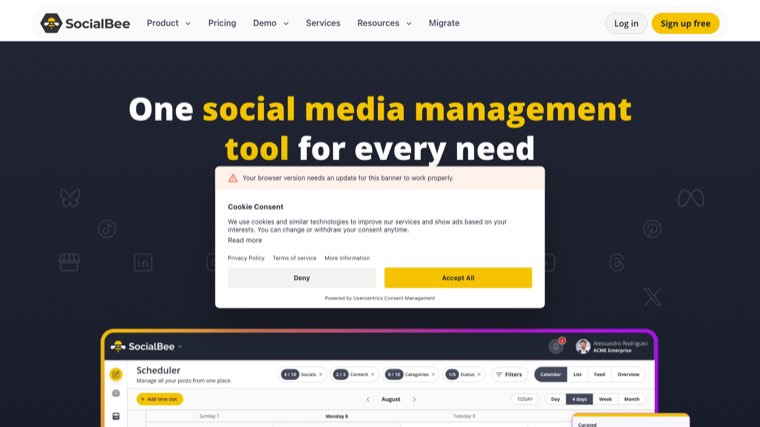
Task: Open the Read more link
Action: (x=245, y=240)
